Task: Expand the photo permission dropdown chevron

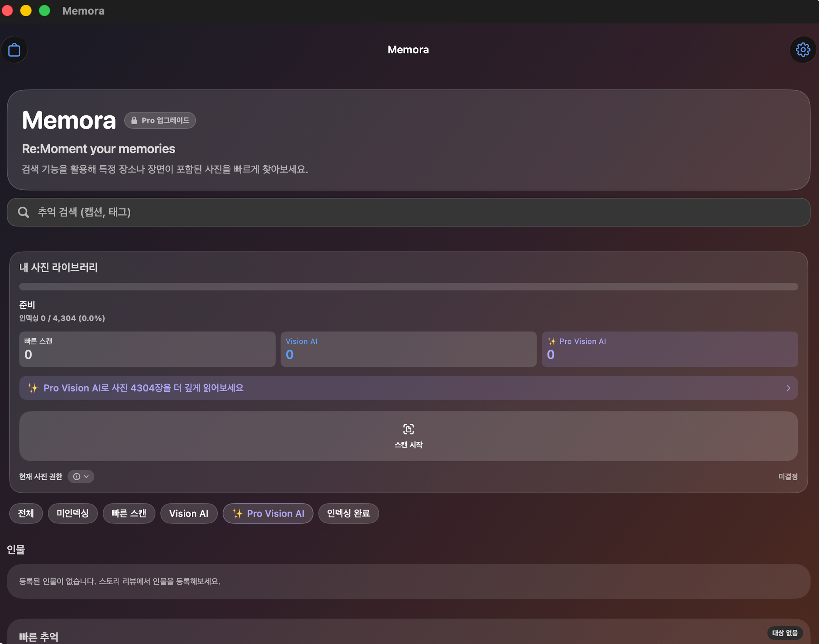Action: point(86,477)
